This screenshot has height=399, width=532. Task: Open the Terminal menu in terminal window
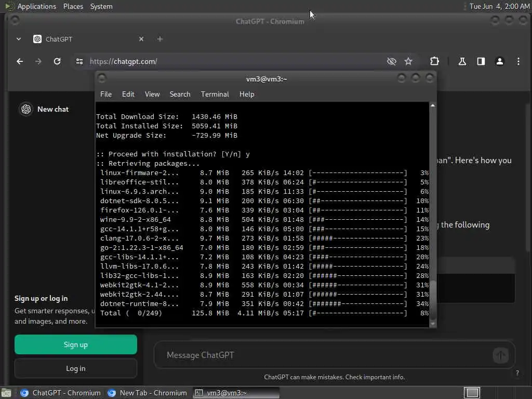pos(215,95)
